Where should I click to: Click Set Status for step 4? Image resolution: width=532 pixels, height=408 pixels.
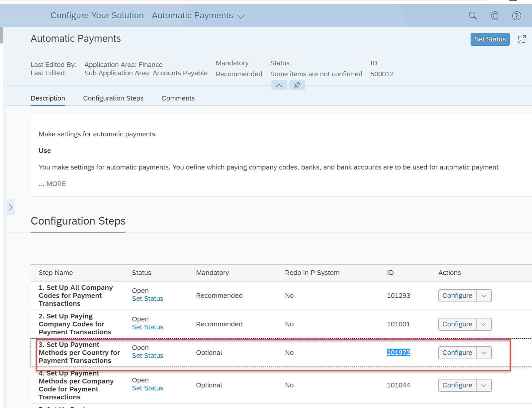pos(147,388)
